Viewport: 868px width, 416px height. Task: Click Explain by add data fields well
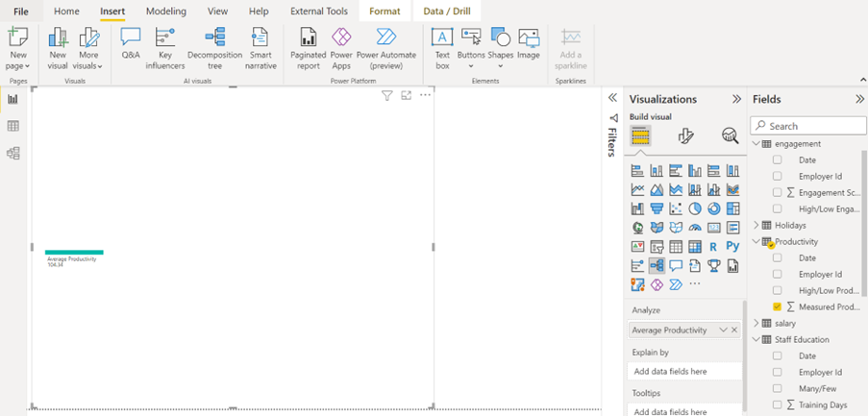[685, 371]
